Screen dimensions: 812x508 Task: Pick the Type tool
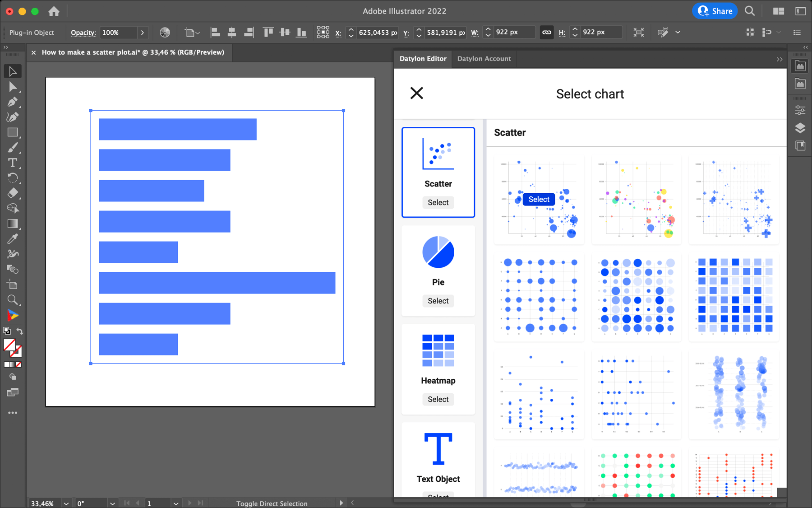coord(13,163)
